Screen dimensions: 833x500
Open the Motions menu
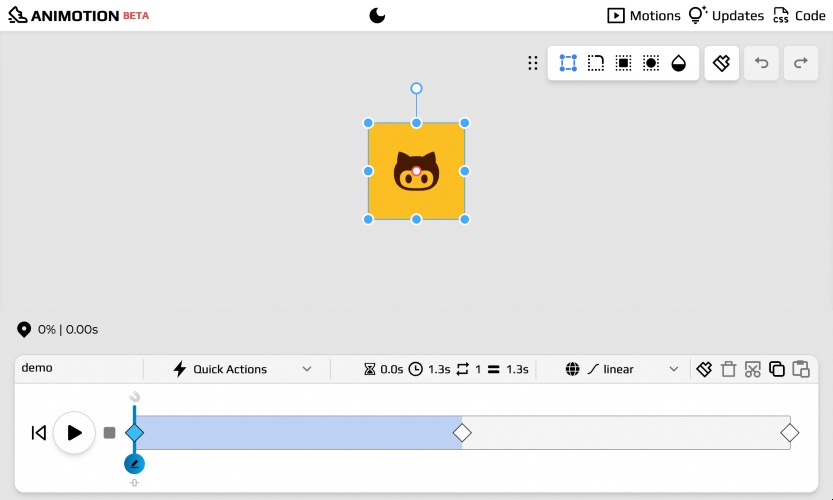643,15
